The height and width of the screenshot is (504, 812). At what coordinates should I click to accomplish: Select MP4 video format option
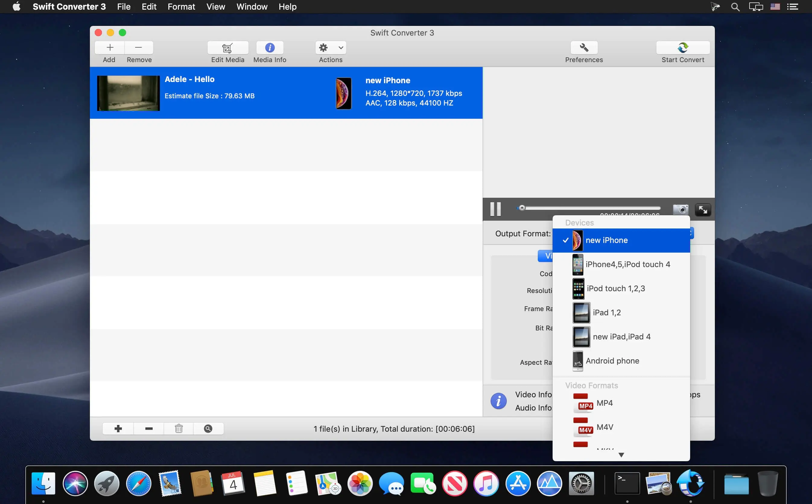click(x=604, y=402)
